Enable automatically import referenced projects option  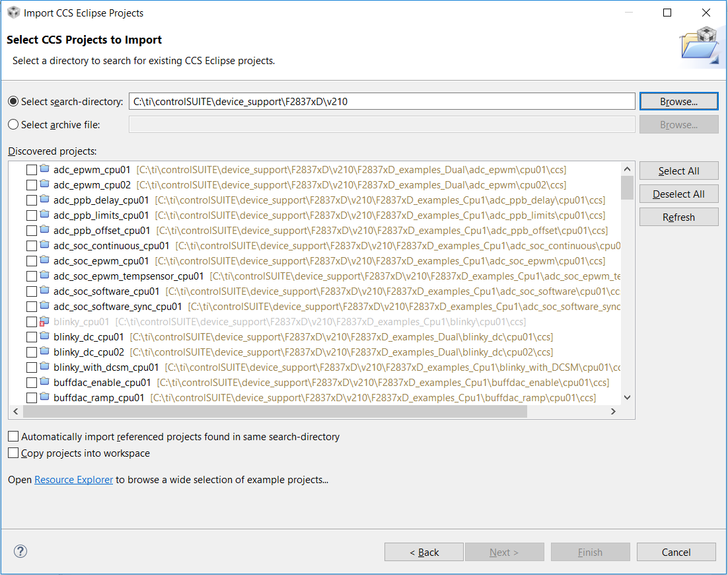[x=13, y=437]
